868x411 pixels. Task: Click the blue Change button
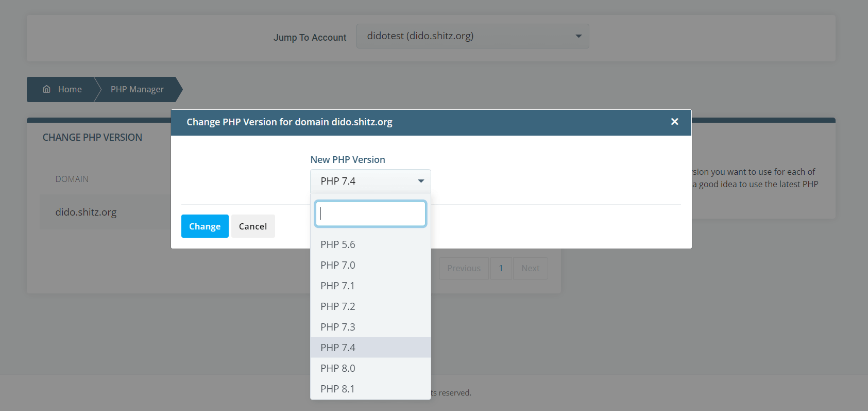click(x=205, y=226)
